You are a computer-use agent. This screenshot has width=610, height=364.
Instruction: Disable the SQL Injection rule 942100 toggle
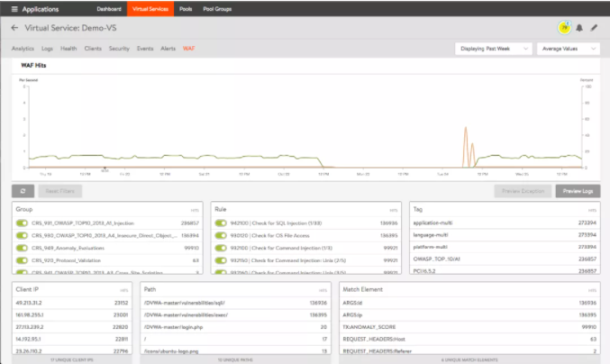[221, 221]
